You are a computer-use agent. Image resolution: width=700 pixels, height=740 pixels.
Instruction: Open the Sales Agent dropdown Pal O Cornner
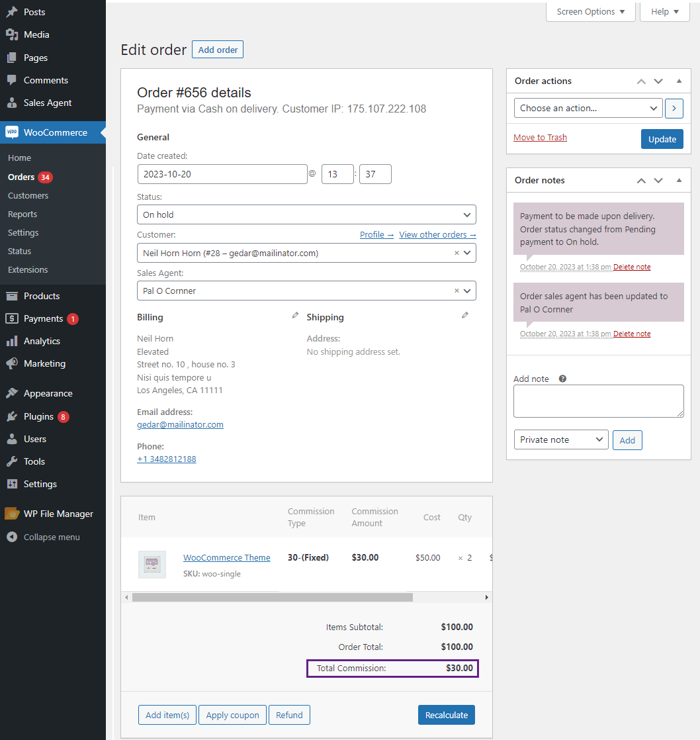306,291
